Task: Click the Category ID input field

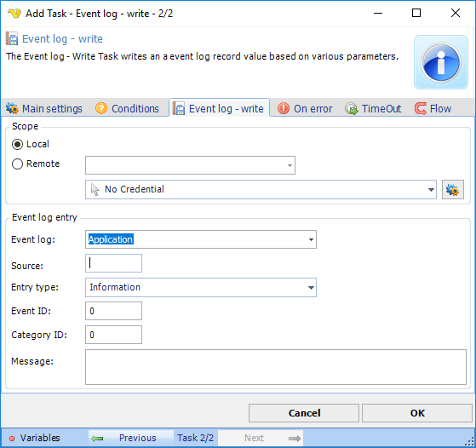Action: (113, 335)
